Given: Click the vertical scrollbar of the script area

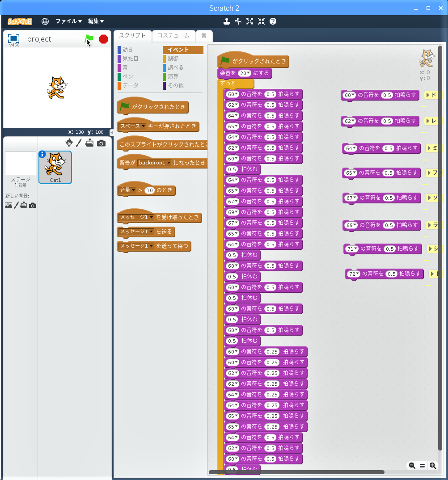Looking at the screenshot, I should (440, 248).
